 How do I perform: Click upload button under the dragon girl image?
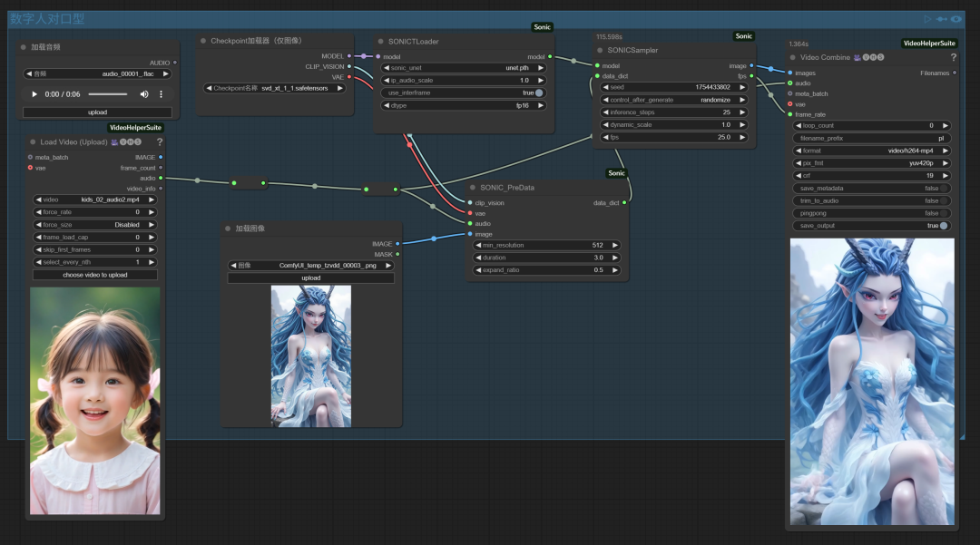coord(310,277)
